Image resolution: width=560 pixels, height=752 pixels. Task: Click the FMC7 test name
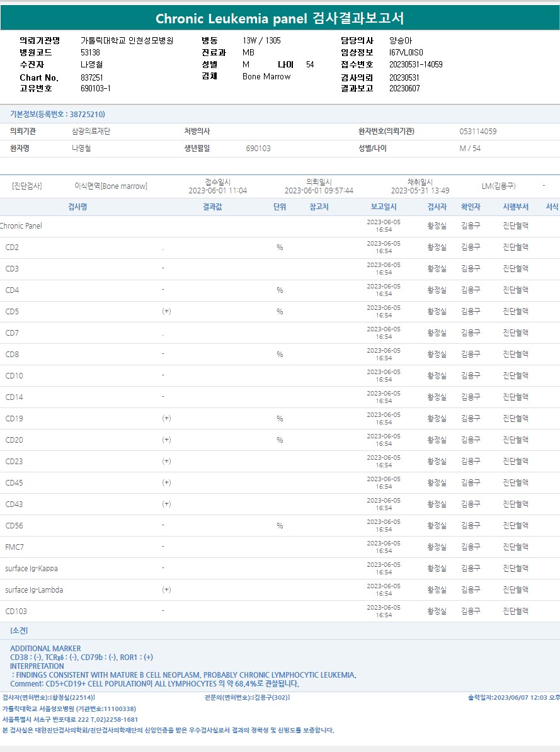point(14,547)
